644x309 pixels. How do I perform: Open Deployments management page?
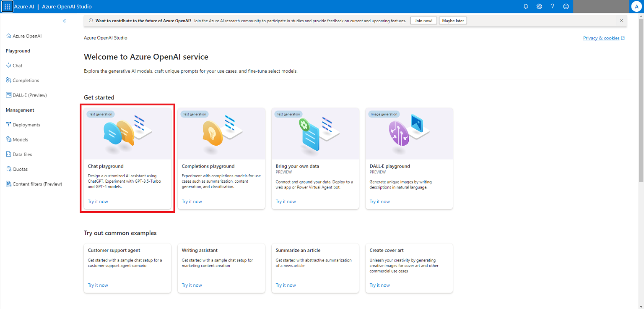click(x=26, y=125)
